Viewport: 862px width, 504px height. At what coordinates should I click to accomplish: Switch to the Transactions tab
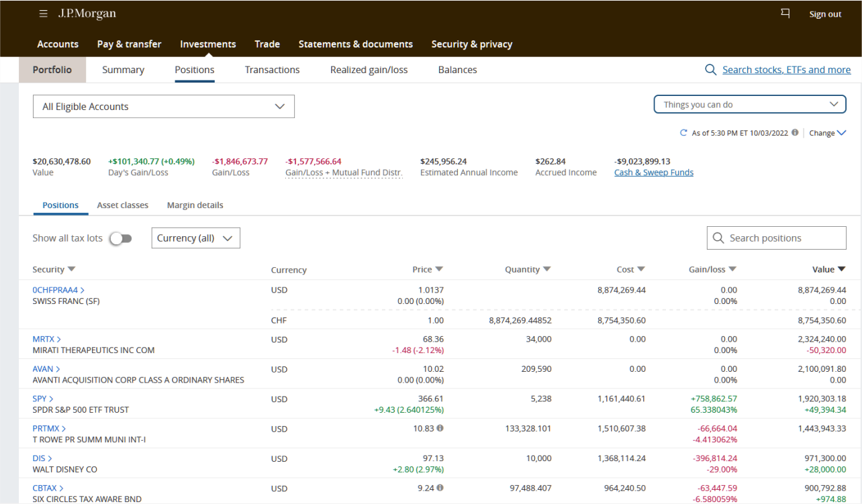[x=273, y=70]
